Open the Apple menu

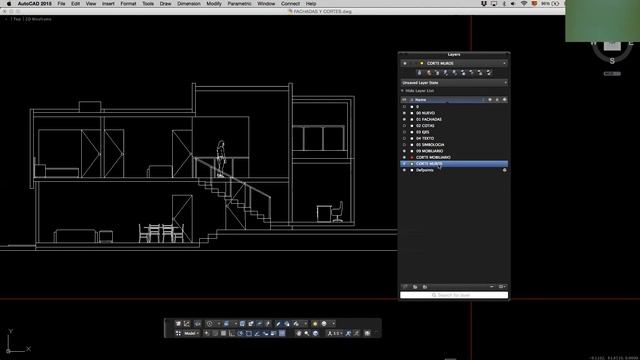tap(9, 4)
